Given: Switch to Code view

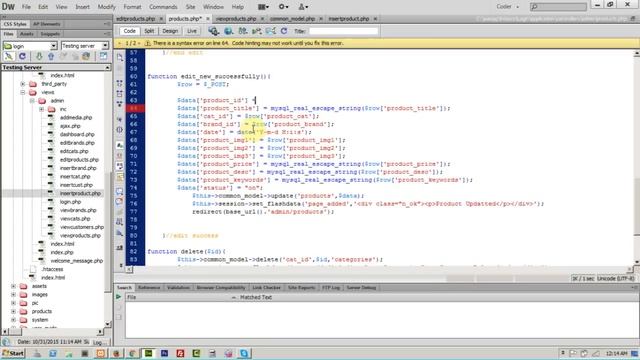Looking at the screenshot, I should pos(129,31).
